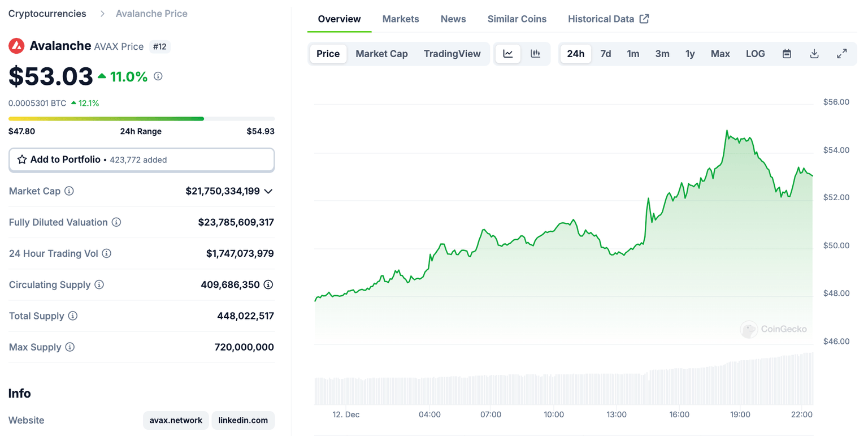The image size is (868, 436).
Task: Click info icon beside Fully Diluted Valuation
Action: pos(116,222)
